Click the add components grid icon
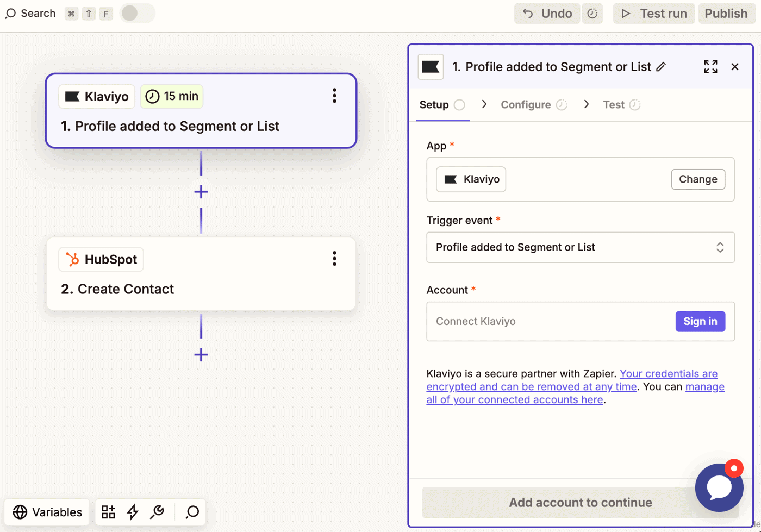The width and height of the screenshot is (761, 532). pos(108,512)
